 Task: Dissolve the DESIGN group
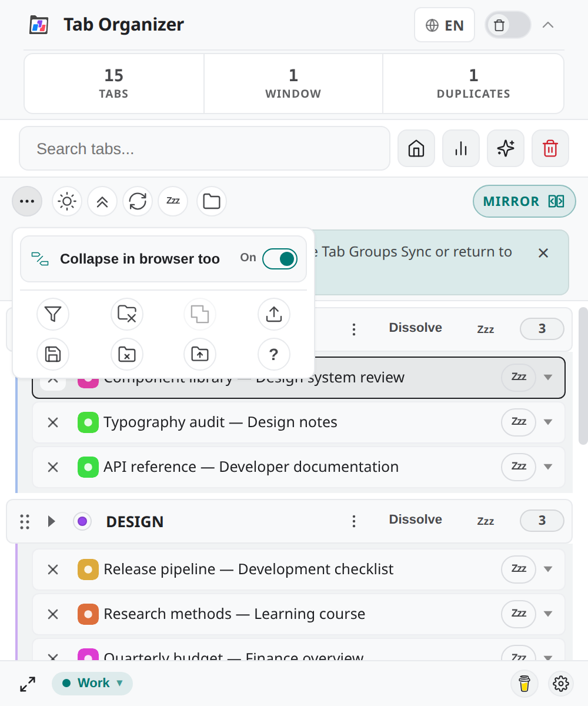pyautogui.click(x=416, y=519)
